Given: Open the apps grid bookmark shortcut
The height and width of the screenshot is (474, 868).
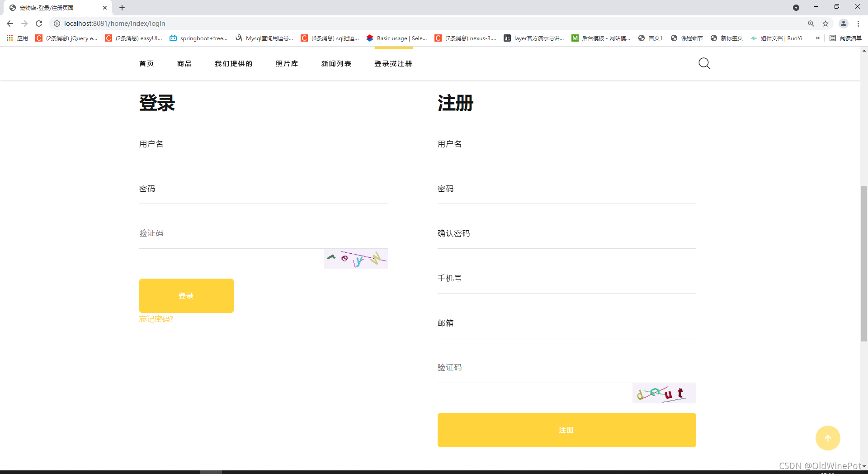Looking at the screenshot, I should 9,38.
